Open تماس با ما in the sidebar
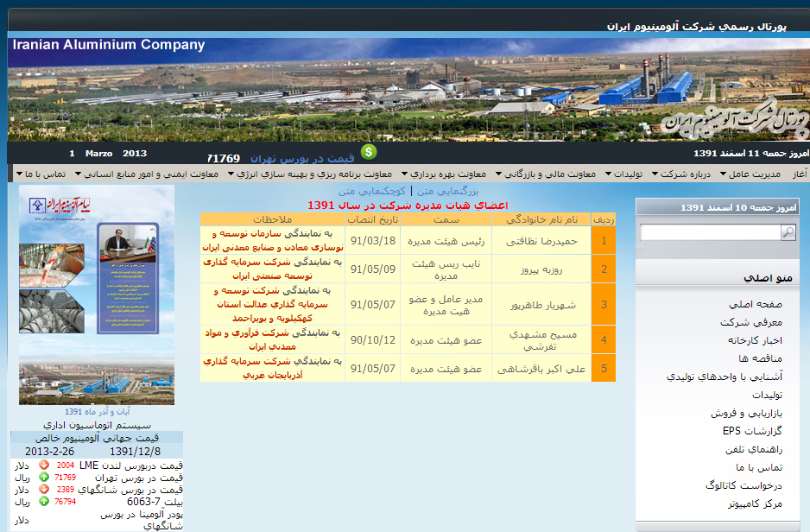The image size is (810, 532). tap(759, 467)
